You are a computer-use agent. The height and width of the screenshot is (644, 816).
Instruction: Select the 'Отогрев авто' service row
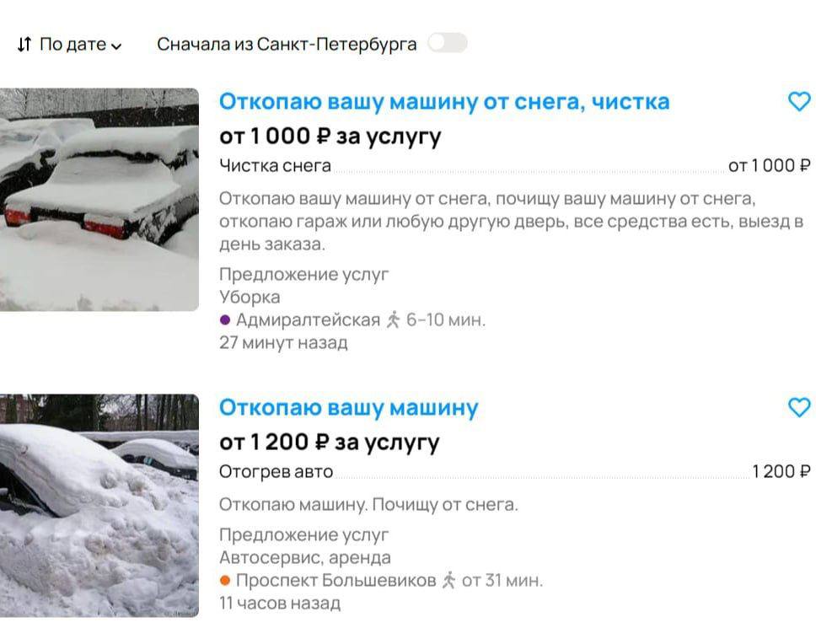[515, 472]
